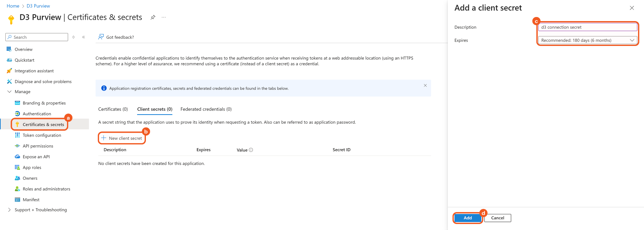Open the more options ellipsis menu
The width and height of the screenshot is (644, 230).
coord(164,17)
